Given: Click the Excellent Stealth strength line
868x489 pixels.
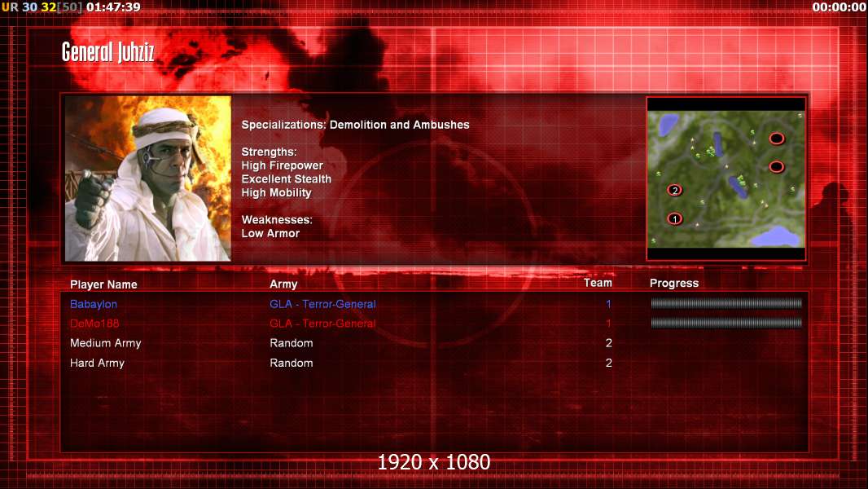Looking at the screenshot, I should [286, 179].
